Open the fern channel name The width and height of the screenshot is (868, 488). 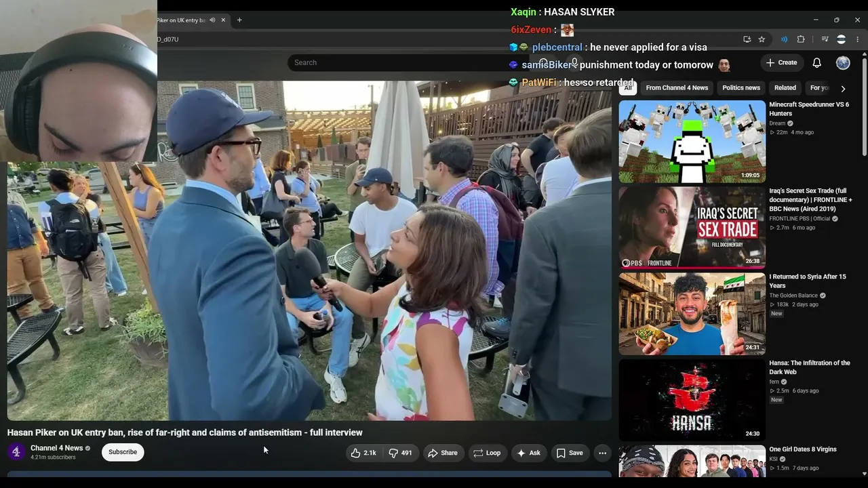774,382
